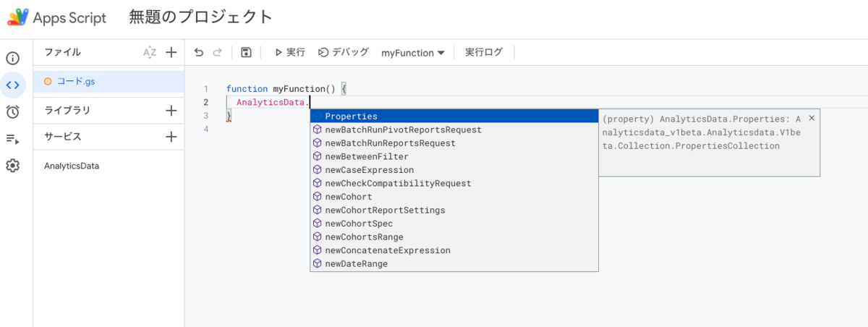868x327 pixels.
Task: Start debugging with デバッグ button
Action: coord(344,52)
